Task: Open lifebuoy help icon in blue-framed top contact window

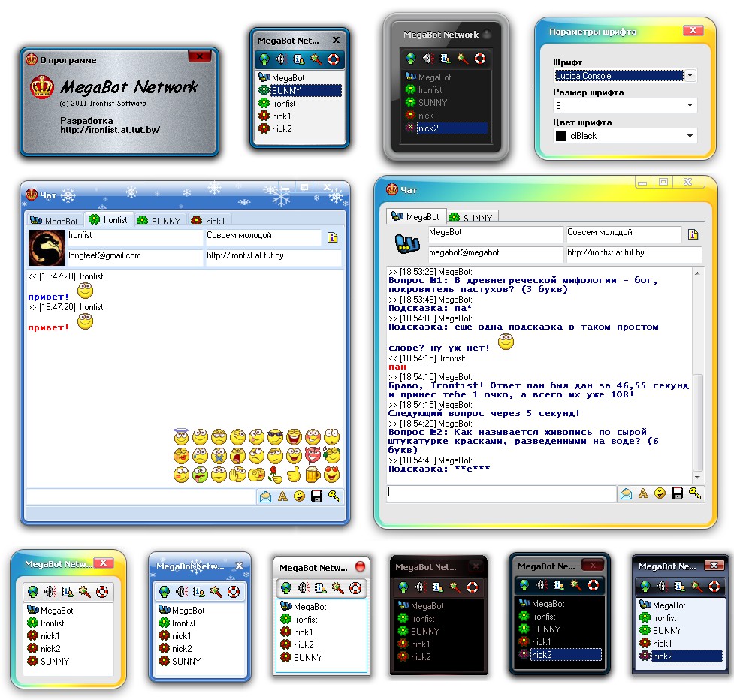Action: point(334,59)
